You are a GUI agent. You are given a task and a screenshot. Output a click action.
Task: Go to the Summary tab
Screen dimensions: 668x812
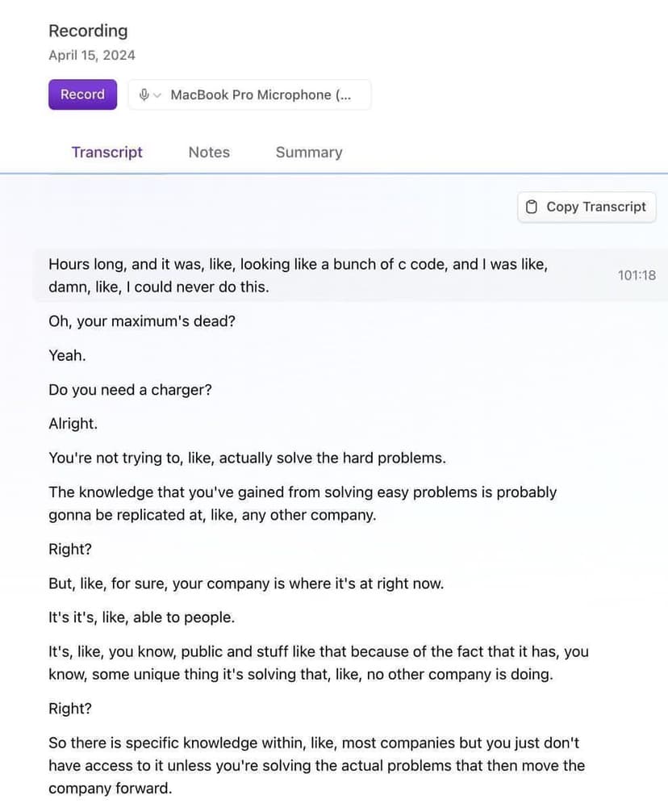pos(309,153)
